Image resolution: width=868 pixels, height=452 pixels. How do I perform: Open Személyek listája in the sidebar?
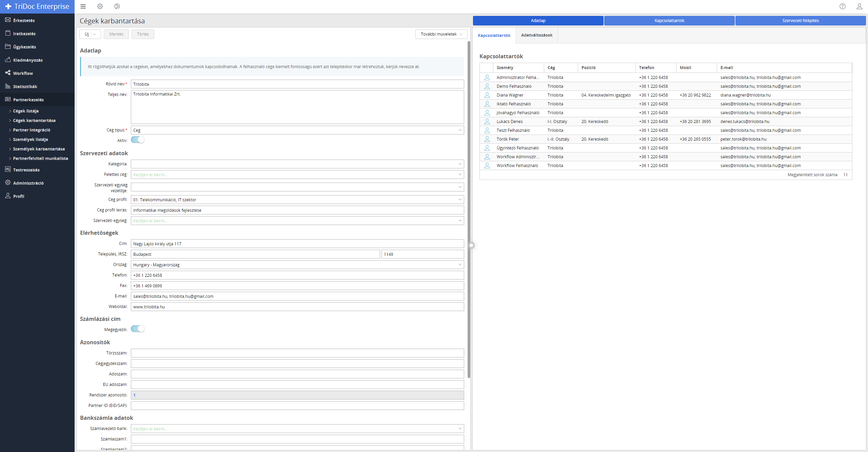tap(31, 140)
